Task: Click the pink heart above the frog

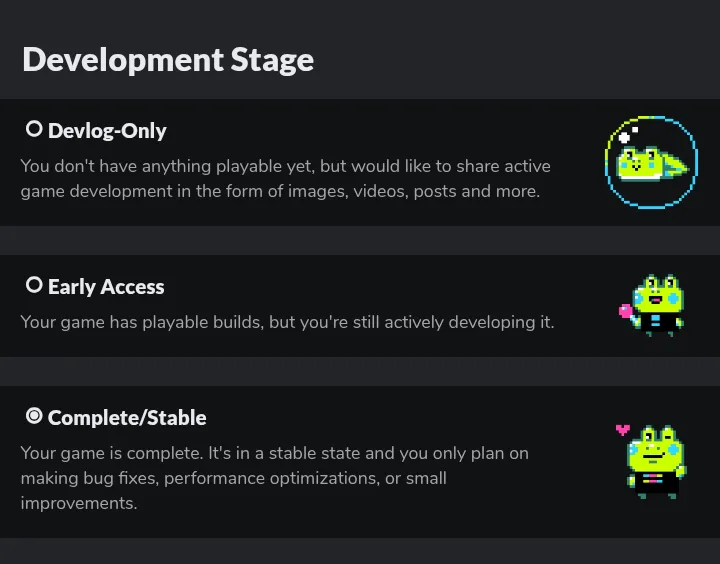Action: point(623,430)
